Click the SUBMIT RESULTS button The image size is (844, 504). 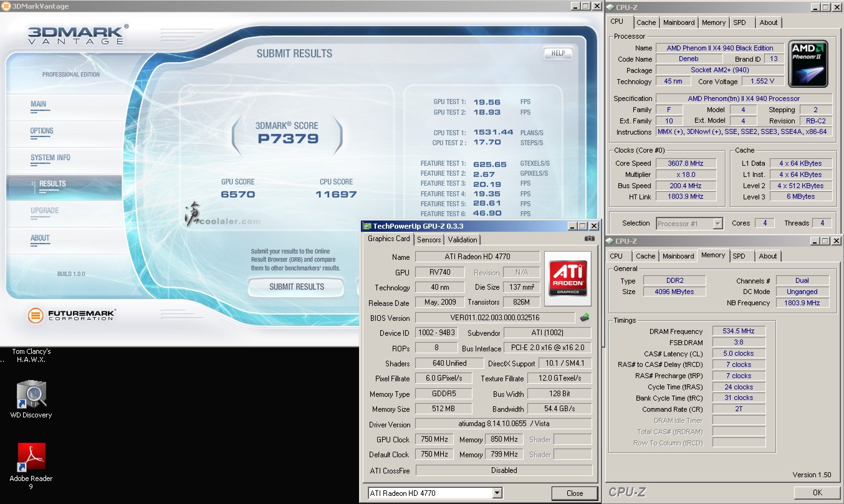tap(296, 287)
